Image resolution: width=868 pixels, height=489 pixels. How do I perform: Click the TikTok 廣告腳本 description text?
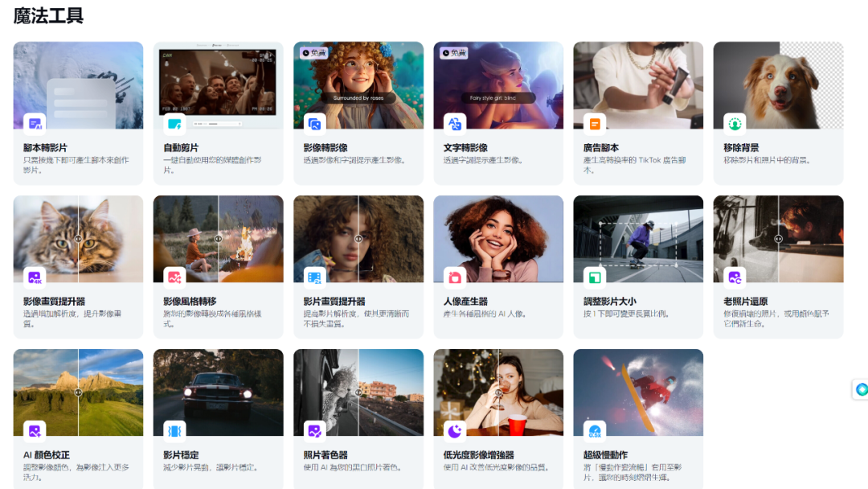point(634,165)
